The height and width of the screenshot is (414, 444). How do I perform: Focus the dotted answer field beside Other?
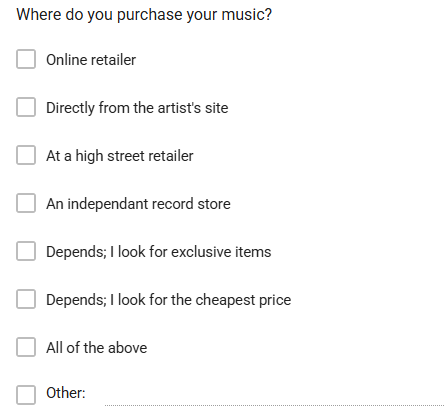coord(274,397)
